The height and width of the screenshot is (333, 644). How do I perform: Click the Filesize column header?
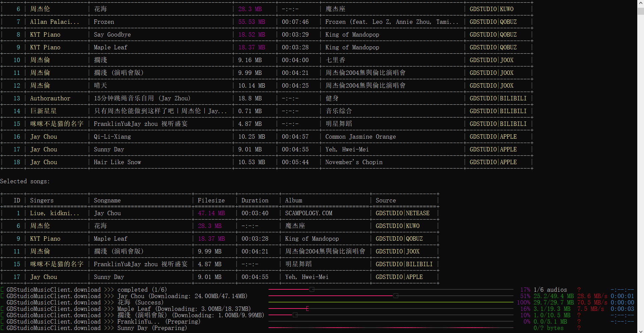211,200
